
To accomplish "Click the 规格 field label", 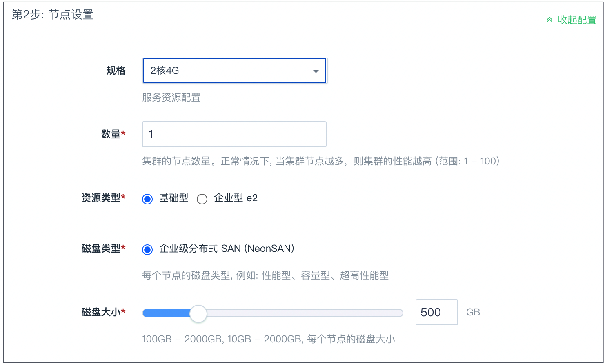I will pos(116,71).
